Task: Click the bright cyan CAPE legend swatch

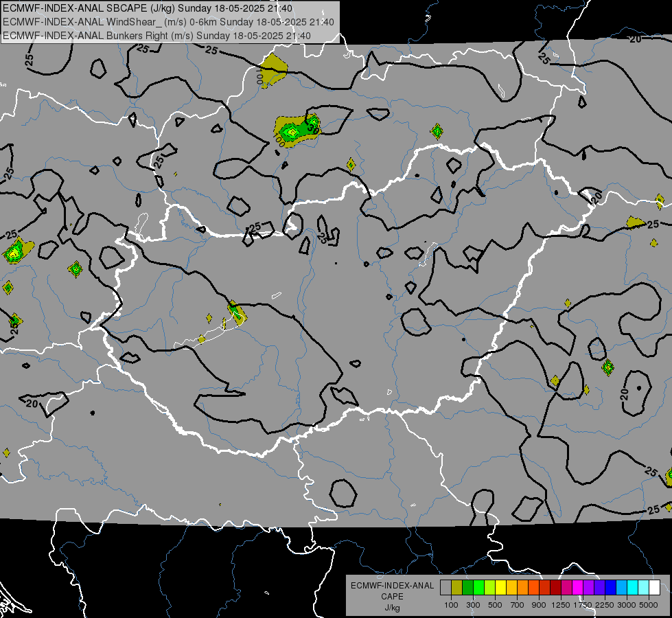Action: tap(632, 587)
